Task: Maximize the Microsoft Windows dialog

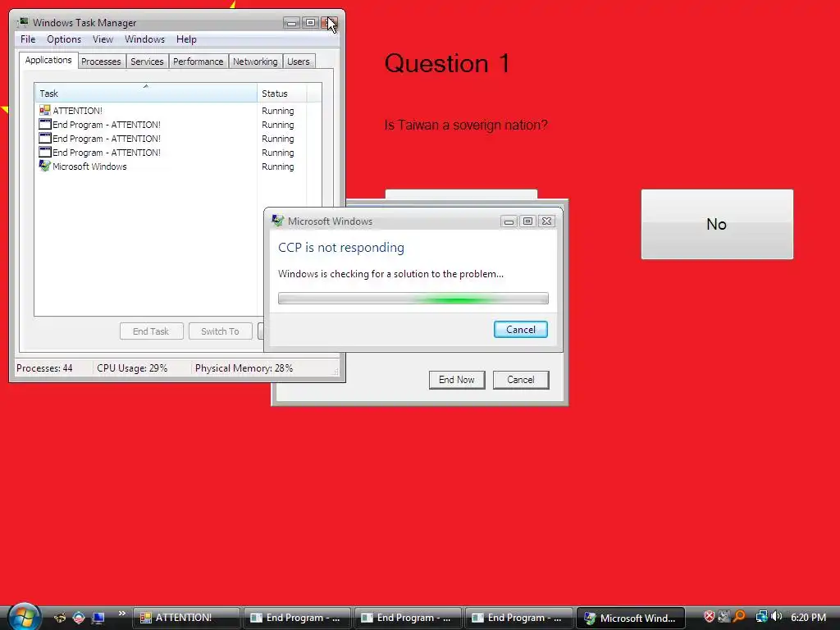Action: point(527,221)
